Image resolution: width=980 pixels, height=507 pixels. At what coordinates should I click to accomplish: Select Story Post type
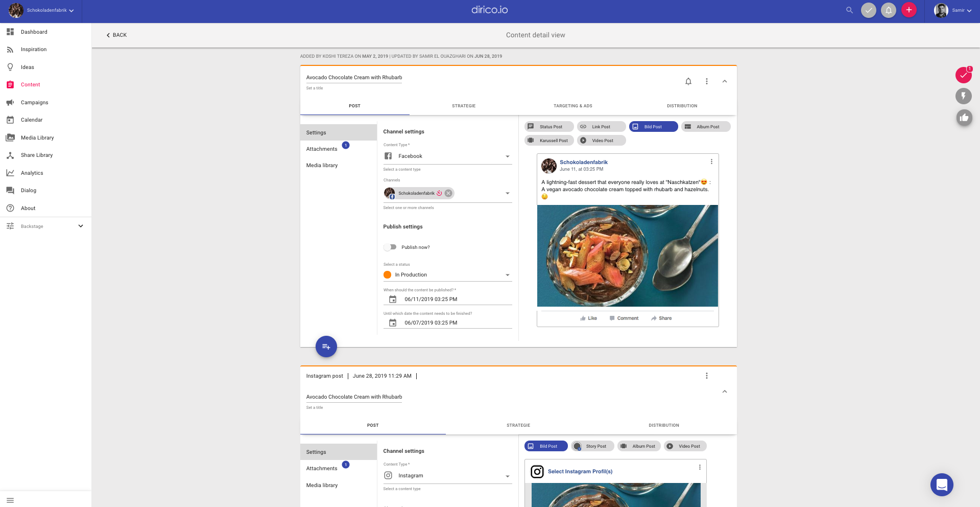[592, 446]
